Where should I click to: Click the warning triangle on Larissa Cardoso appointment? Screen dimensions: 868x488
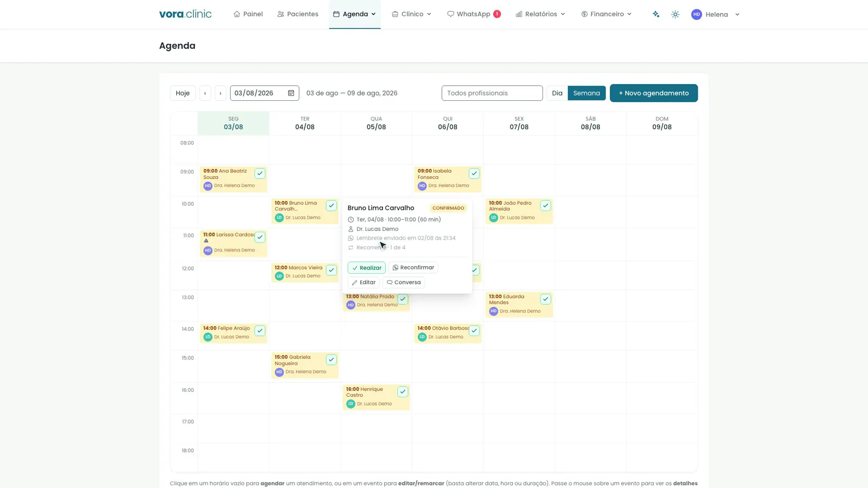click(x=206, y=241)
